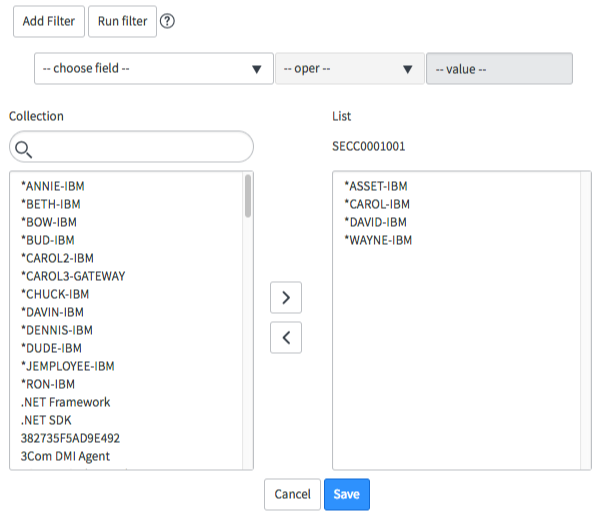Select *CAROL-IBM in List
Viewport: 597px width, 514px height.
[377, 204]
